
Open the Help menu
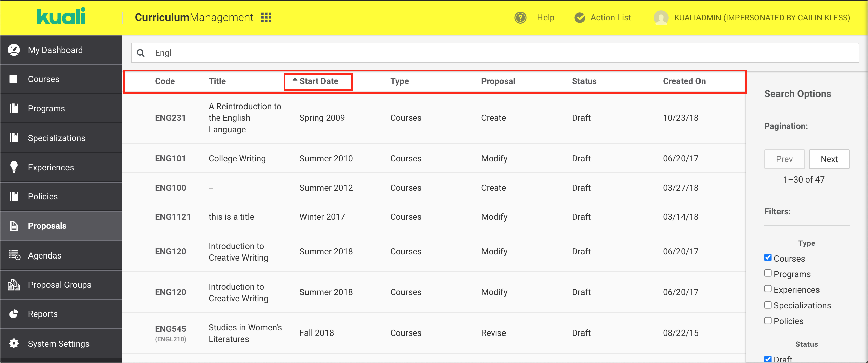[x=545, y=17]
